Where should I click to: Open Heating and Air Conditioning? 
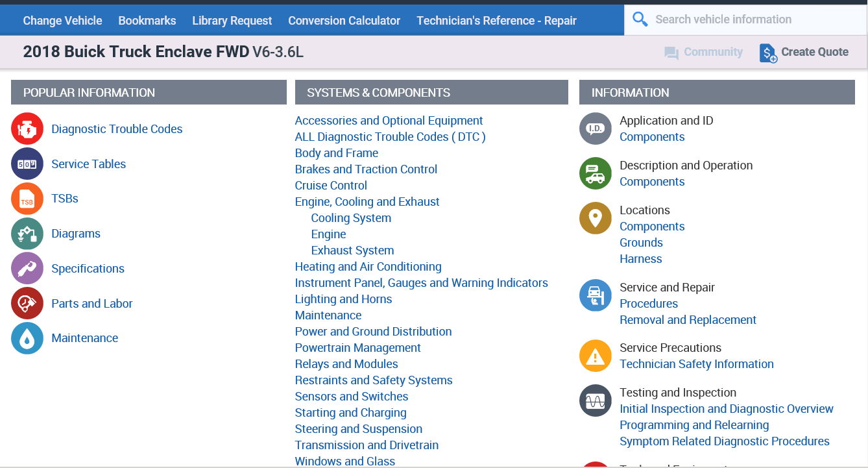click(368, 267)
